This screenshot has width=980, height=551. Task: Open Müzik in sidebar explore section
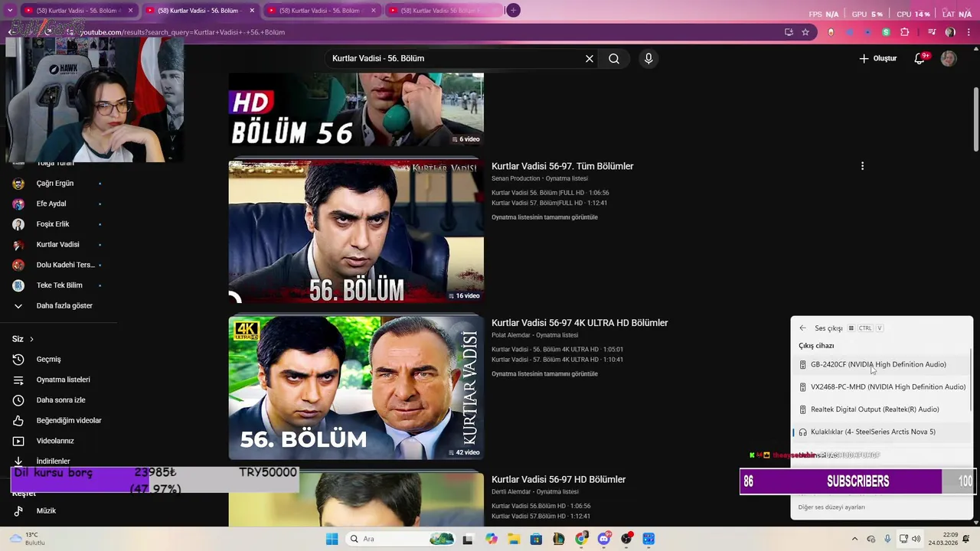(46, 510)
